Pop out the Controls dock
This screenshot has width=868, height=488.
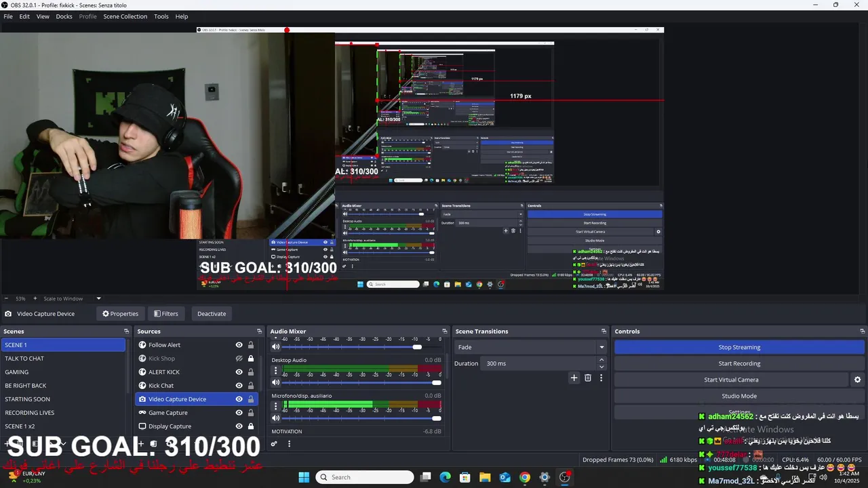click(x=861, y=331)
